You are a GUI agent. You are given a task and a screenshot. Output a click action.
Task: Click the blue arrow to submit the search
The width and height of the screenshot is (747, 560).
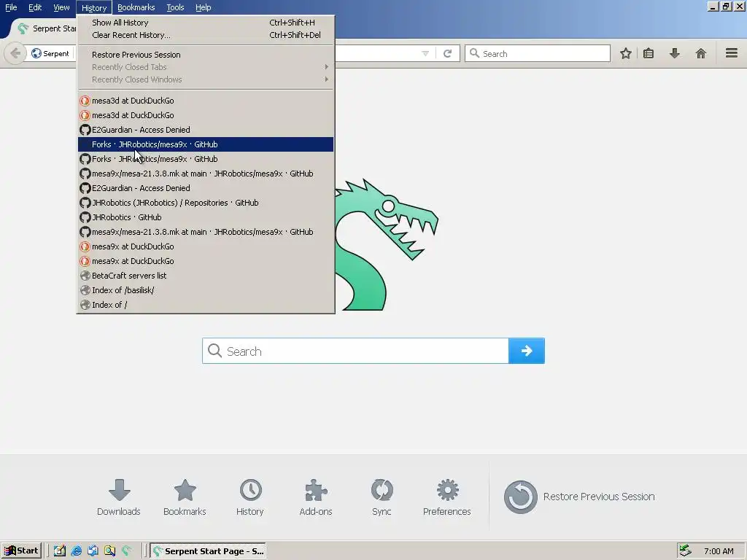coord(527,351)
